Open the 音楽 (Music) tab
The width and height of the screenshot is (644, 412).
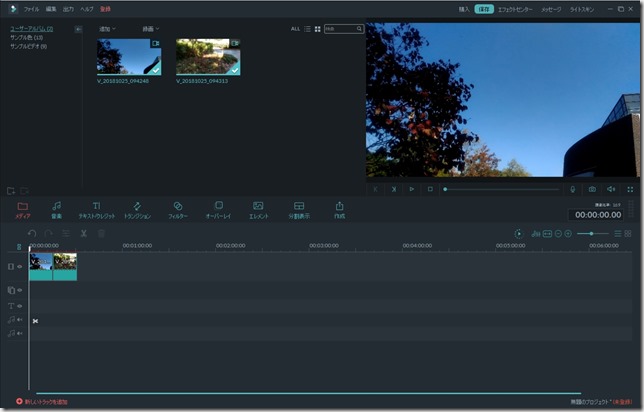(56, 210)
